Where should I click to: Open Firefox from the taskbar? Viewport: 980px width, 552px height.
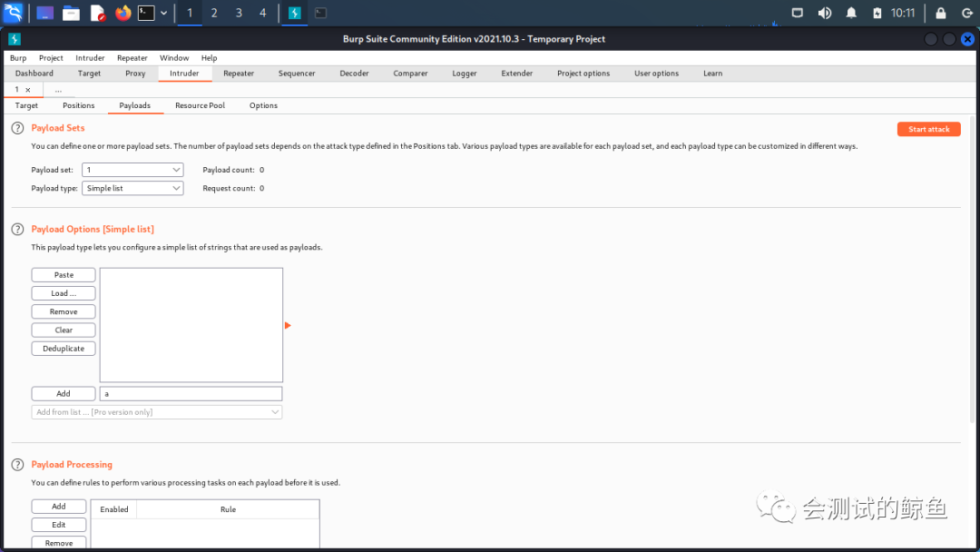point(123,13)
